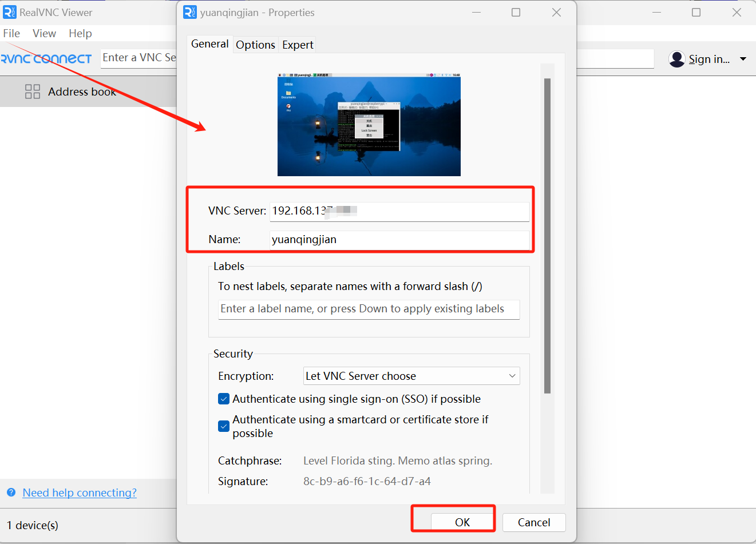Click the VNC Server address field
Viewport: 756px width, 544px height.
pos(399,211)
